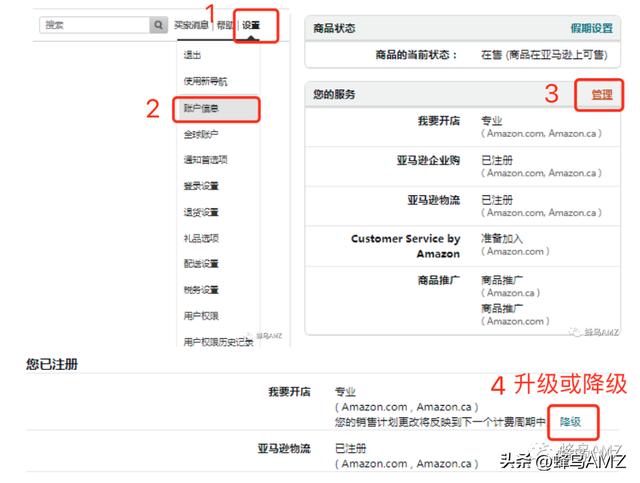Choose 退出 from the settings dropdown
The height and width of the screenshot is (483, 640).
coord(192,55)
